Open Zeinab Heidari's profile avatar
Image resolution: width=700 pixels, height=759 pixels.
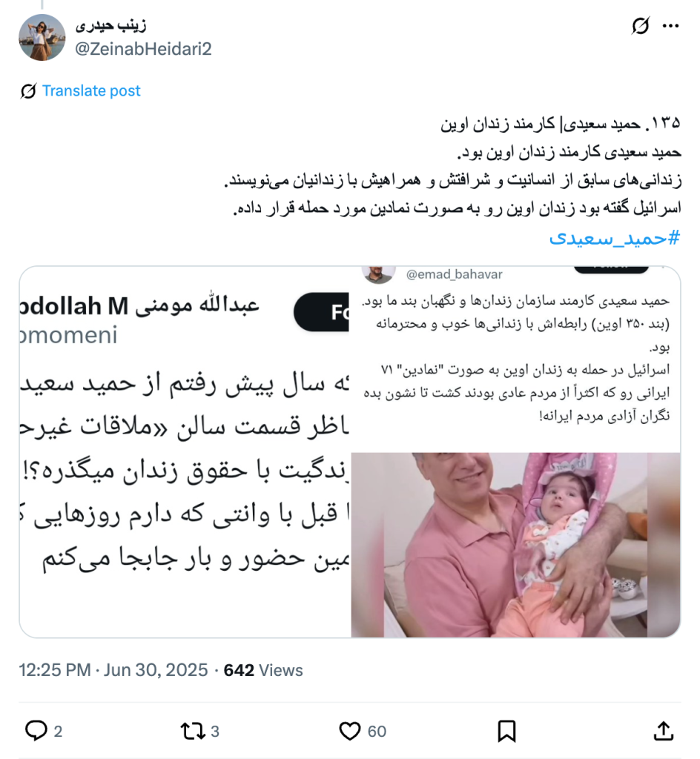pos(42,37)
